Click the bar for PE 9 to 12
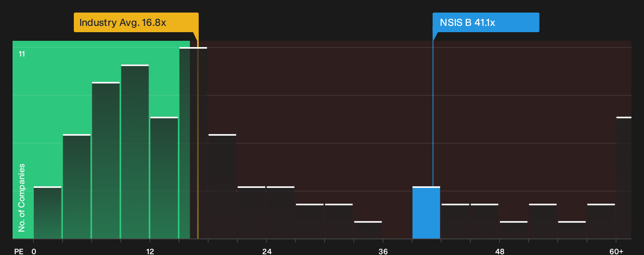 [x=135, y=151]
